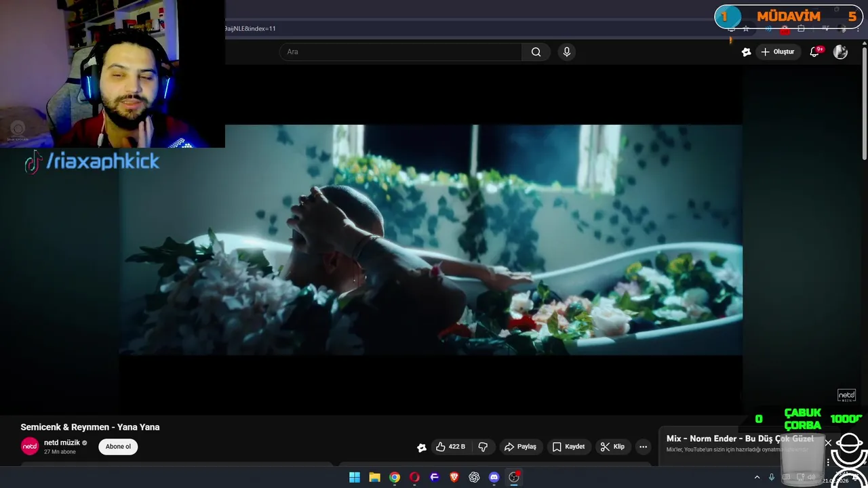The height and width of the screenshot is (488, 868).
Task: Click the 27 Mn abone subscriber count
Action: (x=60, y=452)
